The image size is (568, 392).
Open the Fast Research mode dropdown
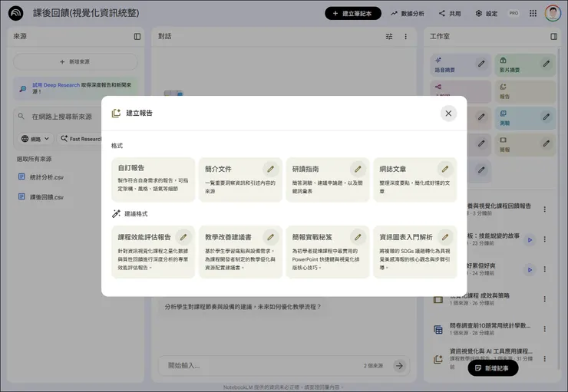(x=81, y=139)
